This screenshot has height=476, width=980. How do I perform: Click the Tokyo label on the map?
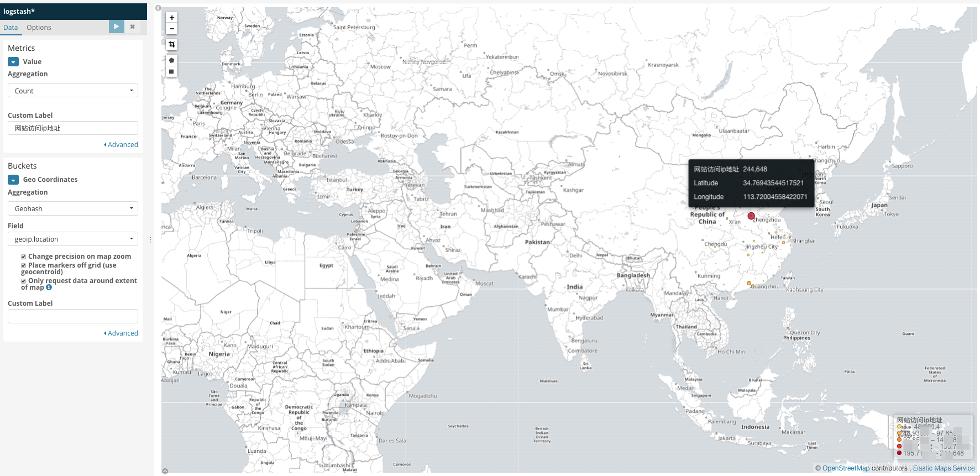891,214
